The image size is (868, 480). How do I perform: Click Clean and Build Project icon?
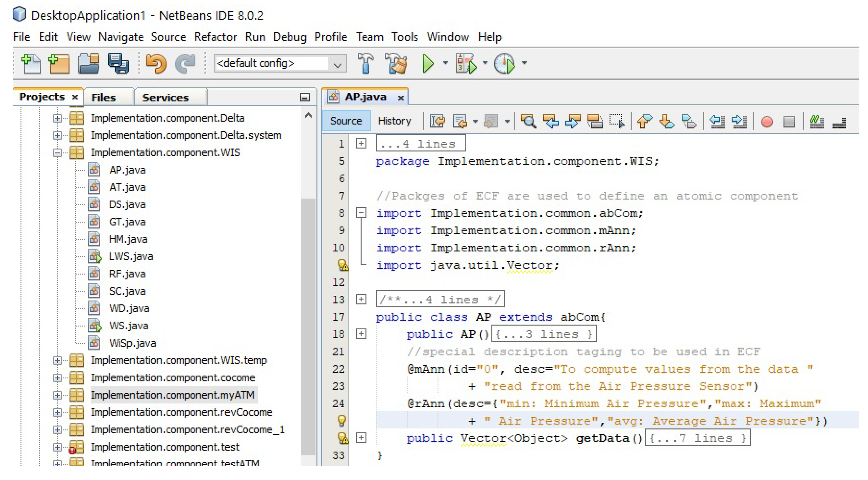[396, 63]
